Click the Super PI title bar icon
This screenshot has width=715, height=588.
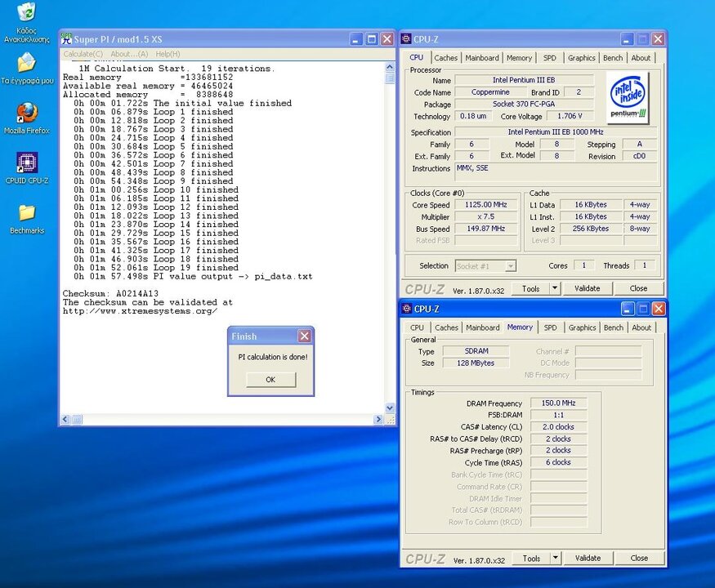pos(66,38)
